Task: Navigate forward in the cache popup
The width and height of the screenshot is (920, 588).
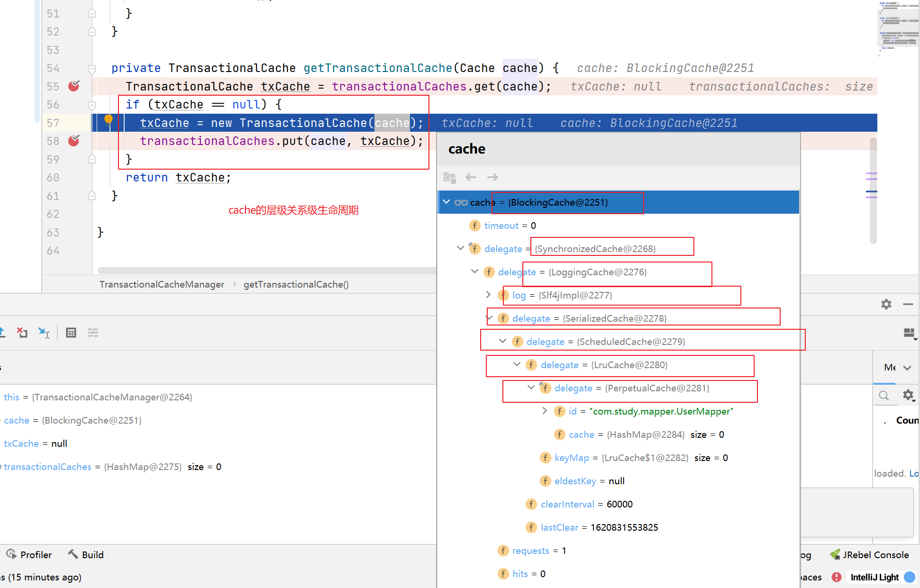Action: [493, 177]
